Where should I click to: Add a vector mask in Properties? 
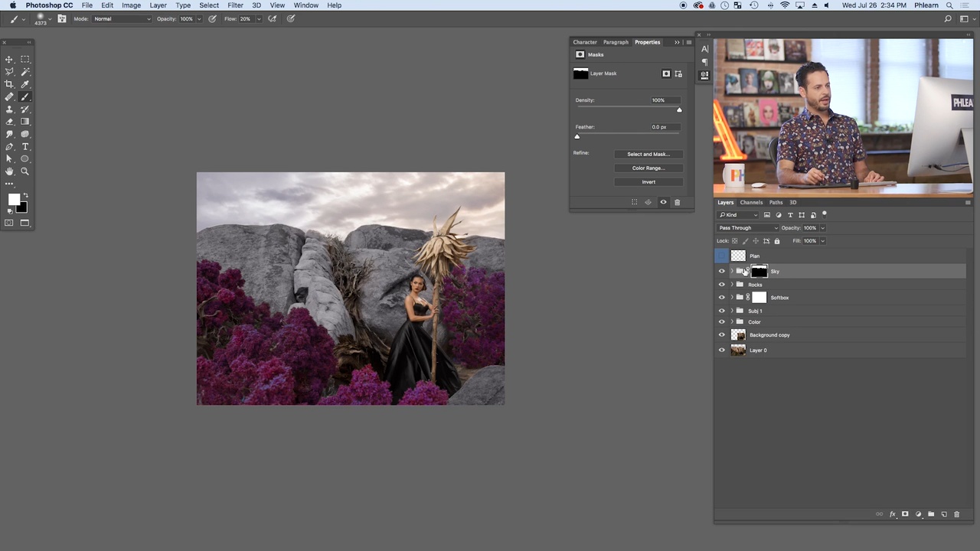(x=678, y=73)
